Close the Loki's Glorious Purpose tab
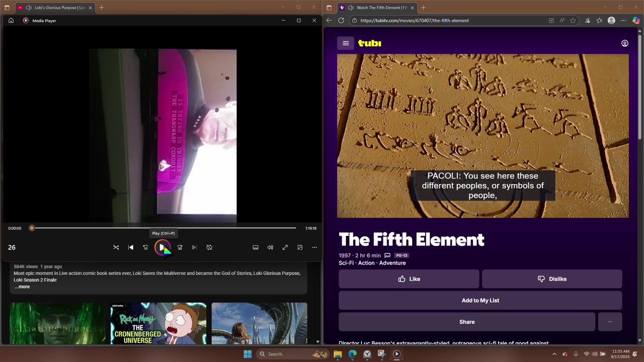This screenshot has height=362, width=644. [91, 8]
